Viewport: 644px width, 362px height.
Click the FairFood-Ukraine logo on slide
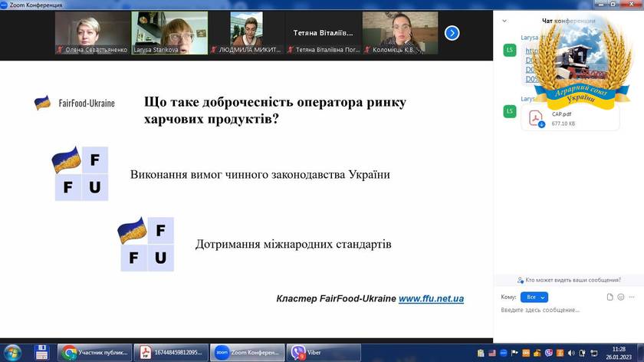(x=74, y=103)
